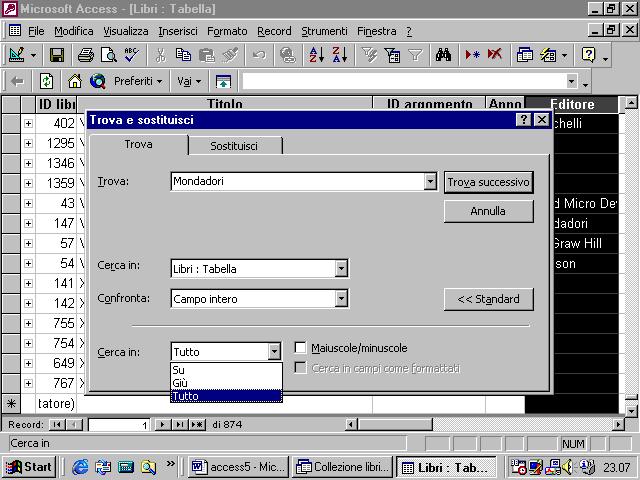This screenshot has height=480, width=640.
Task: Click the Find binoculars icon
Action: click(x=443, y=55)
